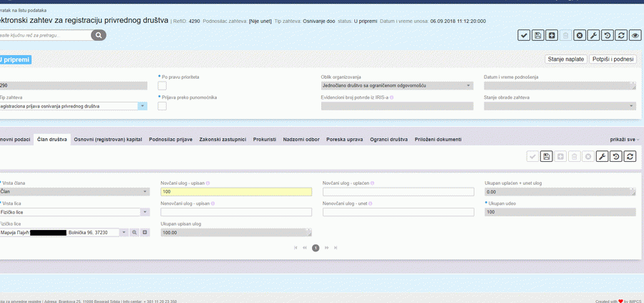
Task: Expand the prikaži sve menu
Action: pos(625,139)
